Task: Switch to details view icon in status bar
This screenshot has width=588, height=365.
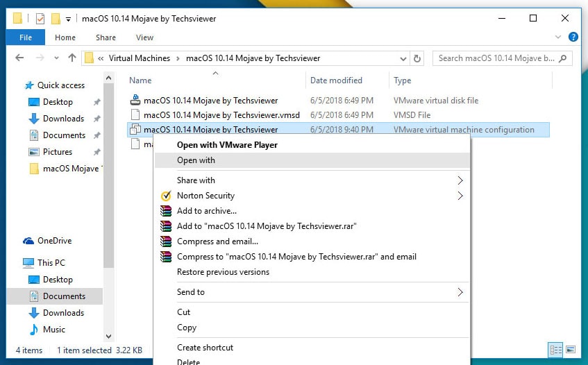Action: 555,350
